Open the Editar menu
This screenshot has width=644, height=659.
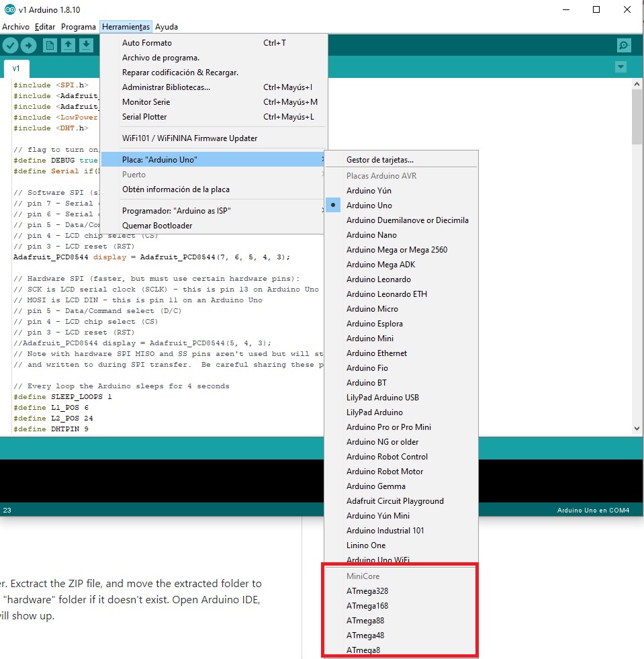(45, 27)
